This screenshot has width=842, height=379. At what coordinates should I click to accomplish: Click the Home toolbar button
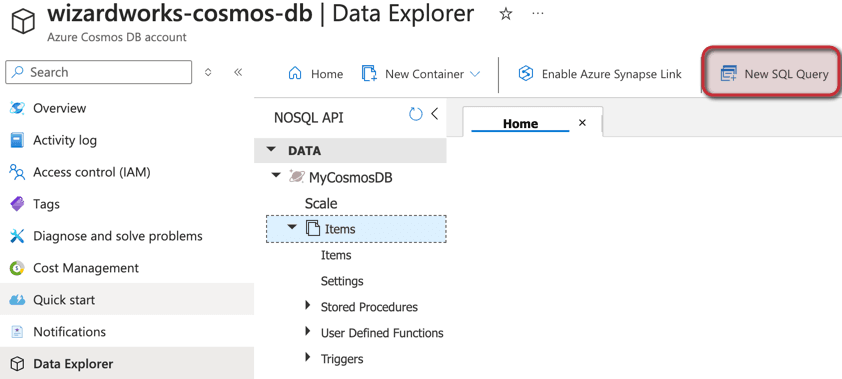[x=316, y=74]
